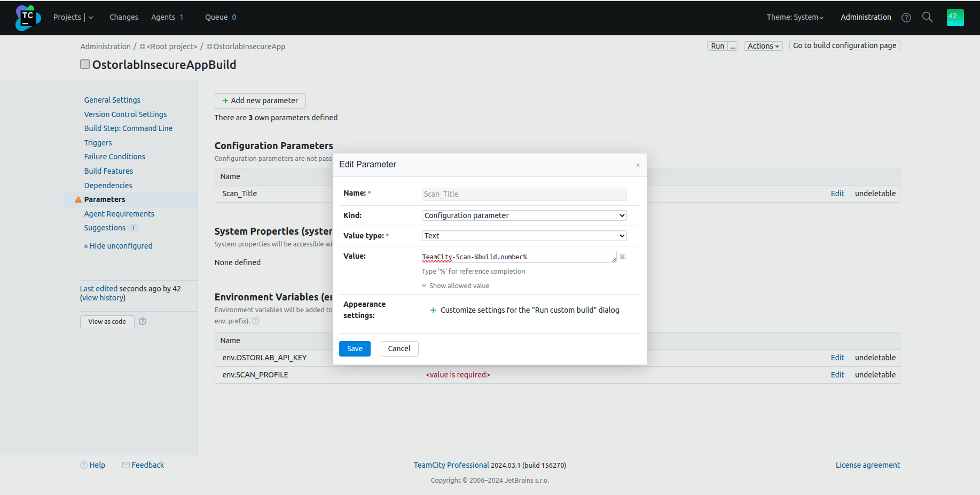Click the TeamCity logo icon
Viewport: 980px width, 495px height.
click(28, 18)
